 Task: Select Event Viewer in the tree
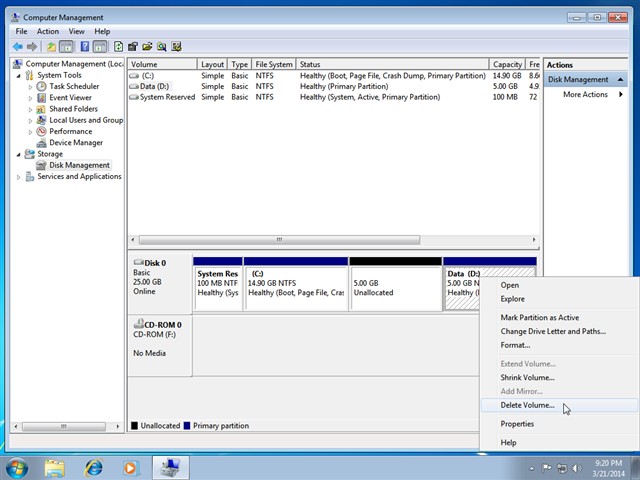[x=70, y=98]
